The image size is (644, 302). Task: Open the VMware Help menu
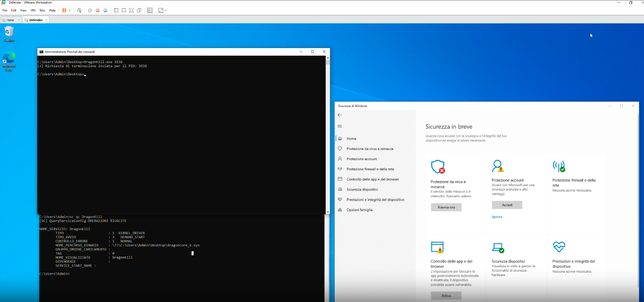52,11
